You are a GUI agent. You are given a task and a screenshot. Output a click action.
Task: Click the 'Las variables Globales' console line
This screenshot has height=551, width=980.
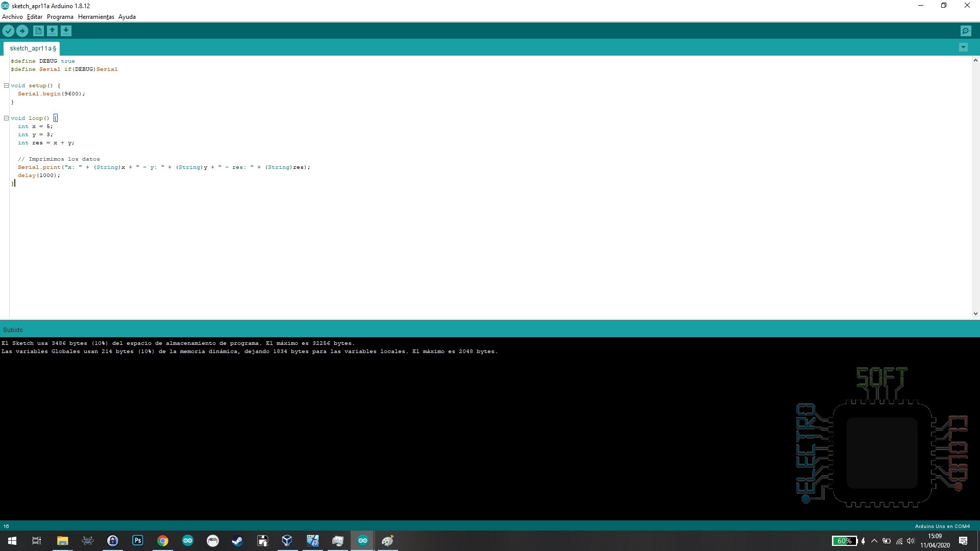point(249,352)
